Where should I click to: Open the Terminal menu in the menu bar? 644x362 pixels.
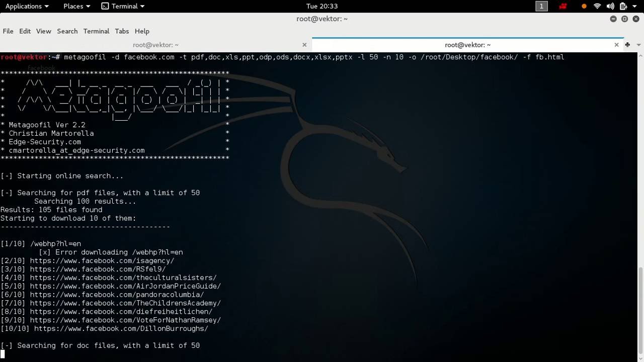pos(96,31)
